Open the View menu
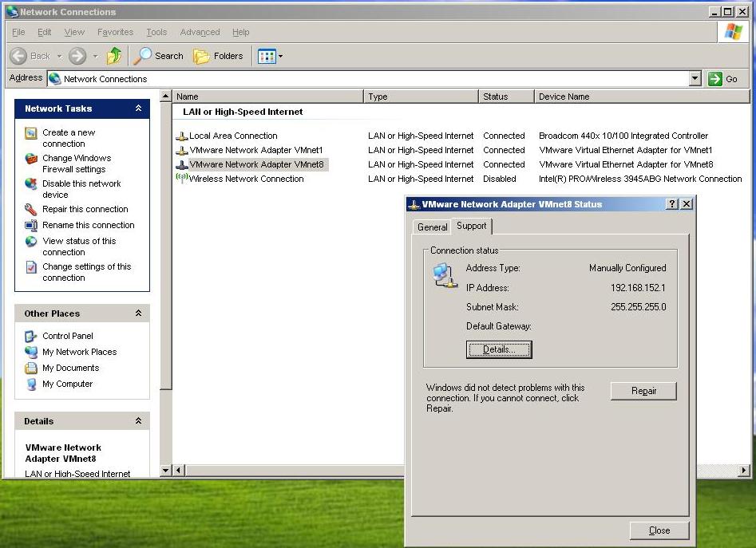The height and width of the screenshot is (548, 756). point(74,32)
